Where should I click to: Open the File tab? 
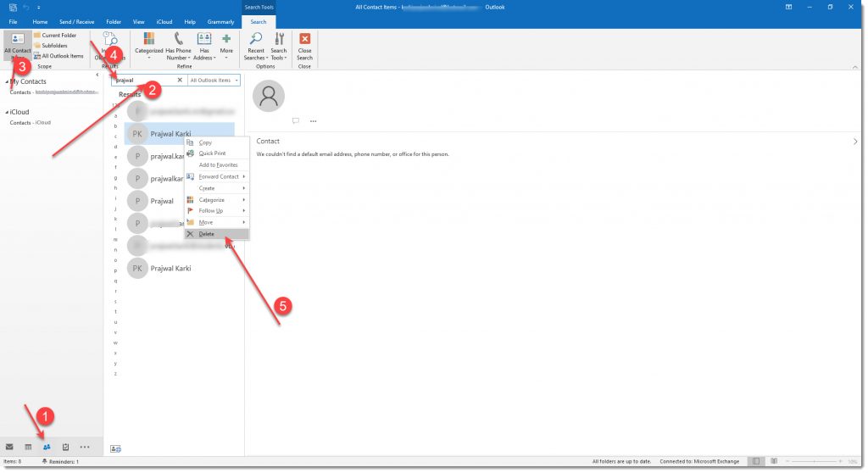pos(13,22)
